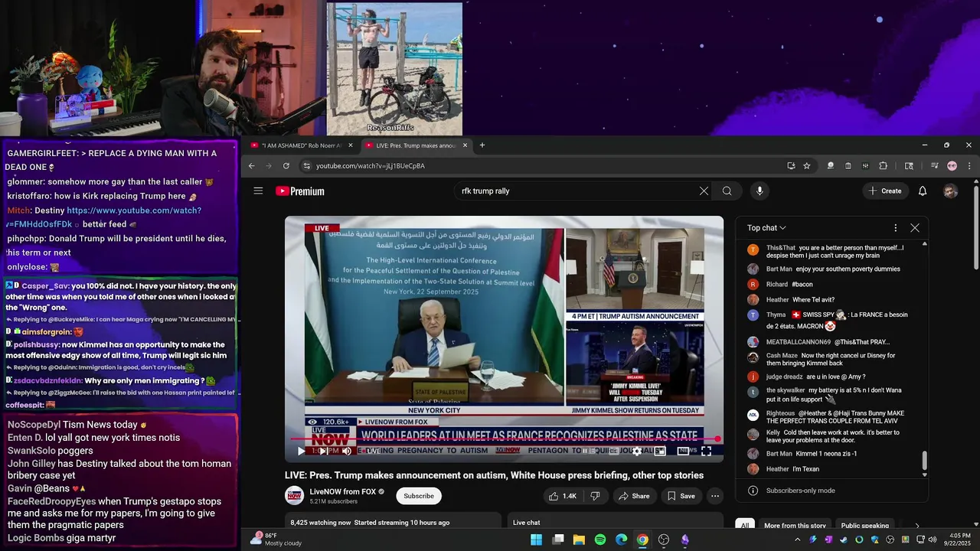Viewport: 980px width, 551px height.
Task: Save video to a playlist
Action: pos(681,496)
